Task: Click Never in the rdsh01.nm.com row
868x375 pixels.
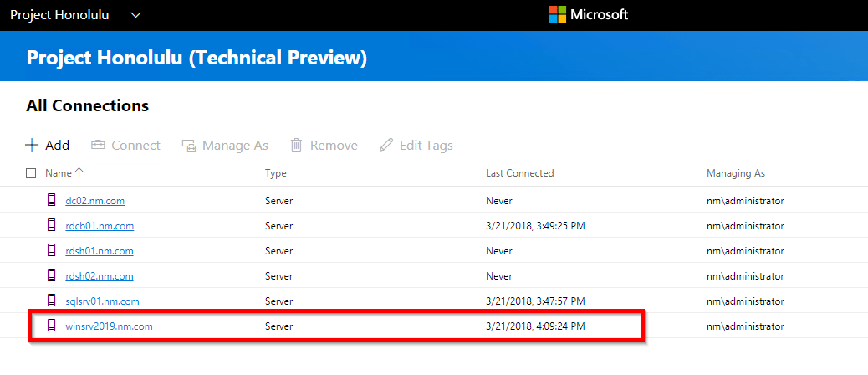Action: coord(498,251)
